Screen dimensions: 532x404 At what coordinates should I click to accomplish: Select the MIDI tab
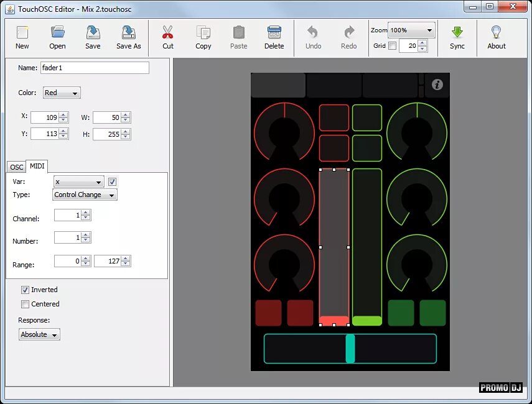[37, 166]
